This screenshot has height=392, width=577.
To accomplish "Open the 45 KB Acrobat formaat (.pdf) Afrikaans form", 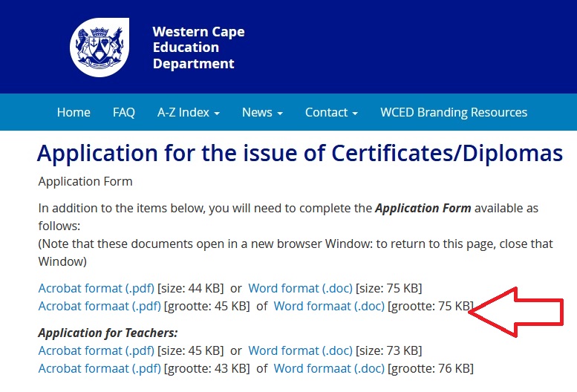I will click(100, 306).
